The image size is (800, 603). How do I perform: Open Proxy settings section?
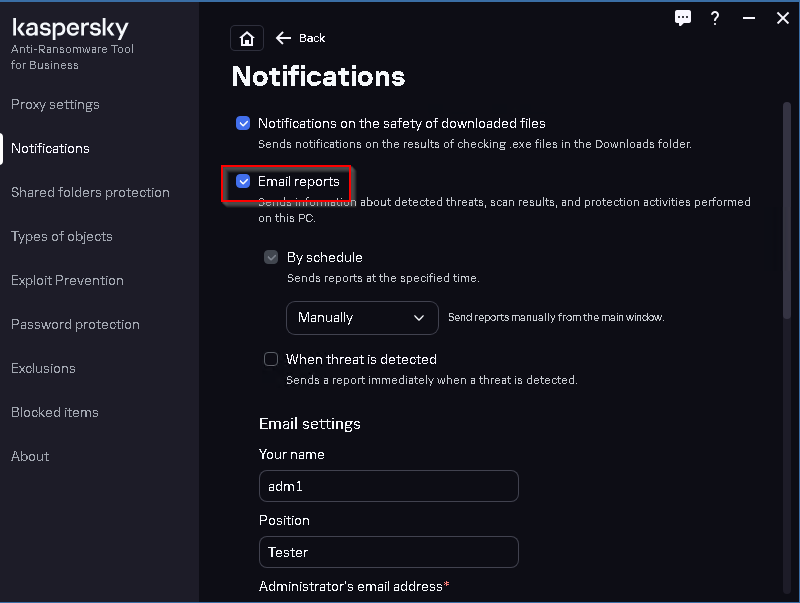[x=55, y=104]
